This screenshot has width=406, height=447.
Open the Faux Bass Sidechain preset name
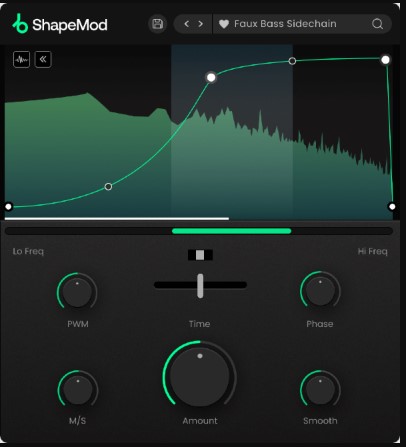[285, 24]
